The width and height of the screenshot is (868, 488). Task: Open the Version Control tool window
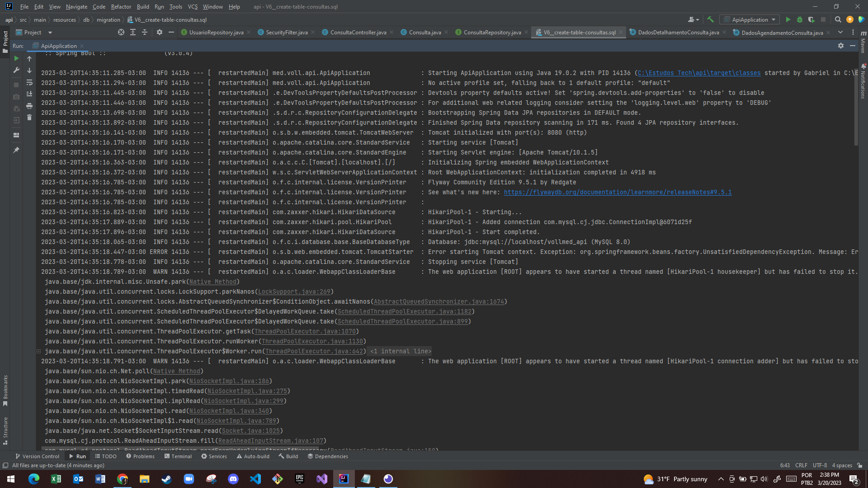pos(37,456)
